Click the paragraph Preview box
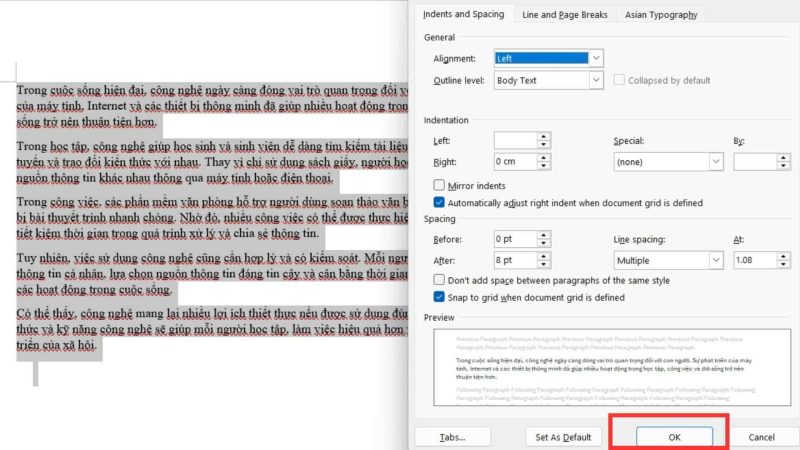800x450 pixels. [x=612, y=367]
